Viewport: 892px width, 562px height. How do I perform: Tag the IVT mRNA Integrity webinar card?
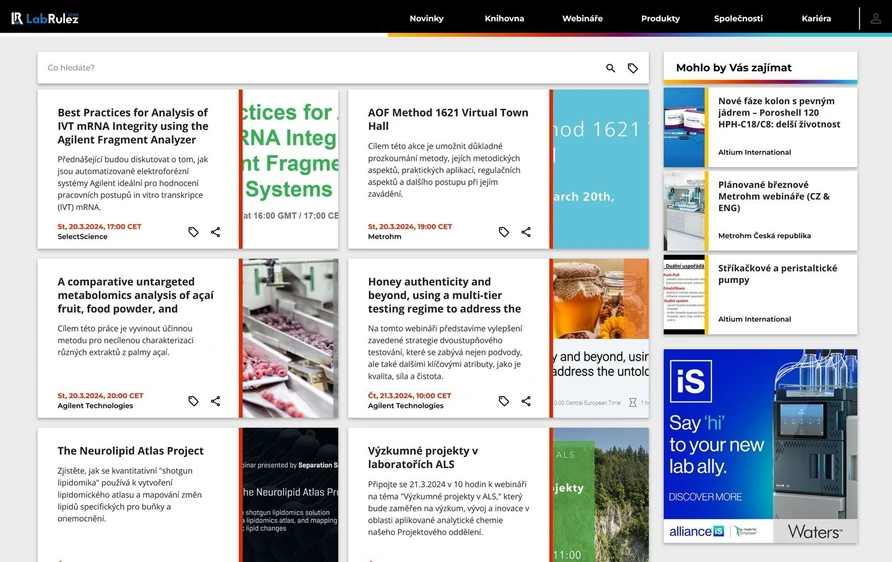[193, 232]
